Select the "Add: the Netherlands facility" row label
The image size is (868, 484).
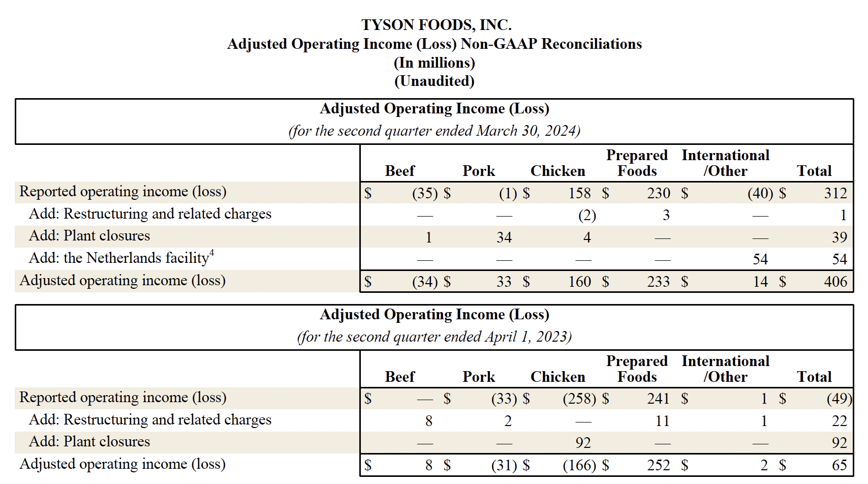119,258
